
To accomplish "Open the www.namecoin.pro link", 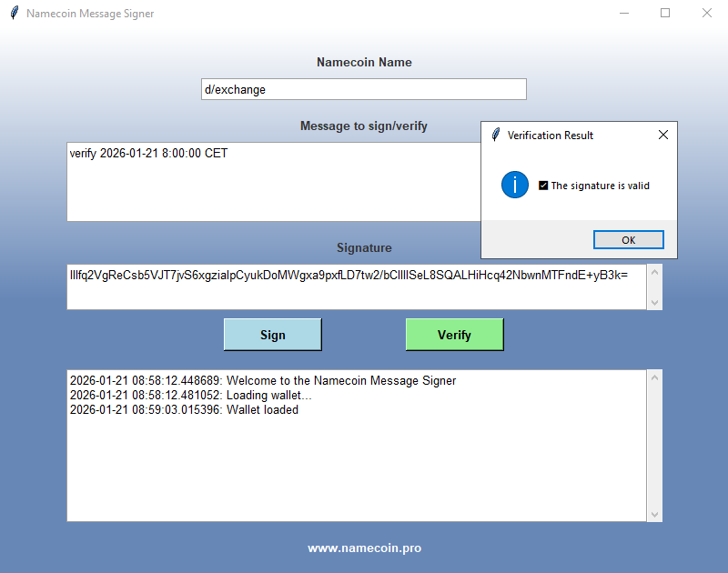I will 363,548.
